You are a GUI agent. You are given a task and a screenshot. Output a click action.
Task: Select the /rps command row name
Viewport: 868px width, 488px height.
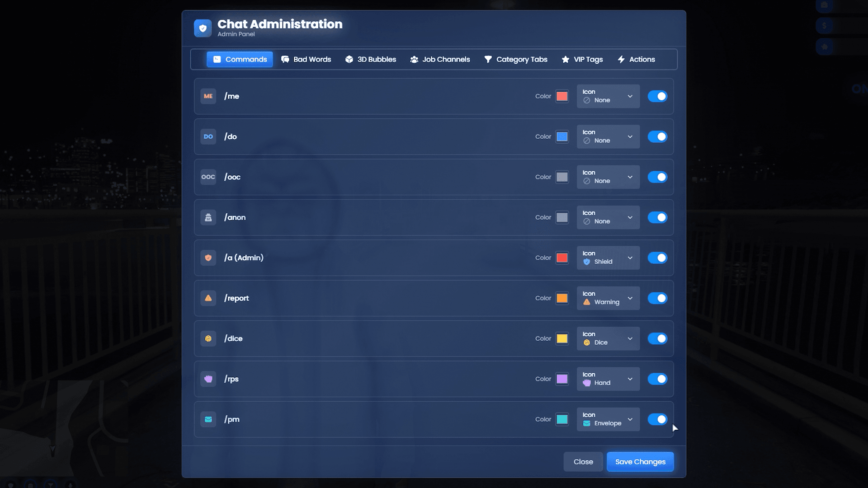tap(231, 379)
